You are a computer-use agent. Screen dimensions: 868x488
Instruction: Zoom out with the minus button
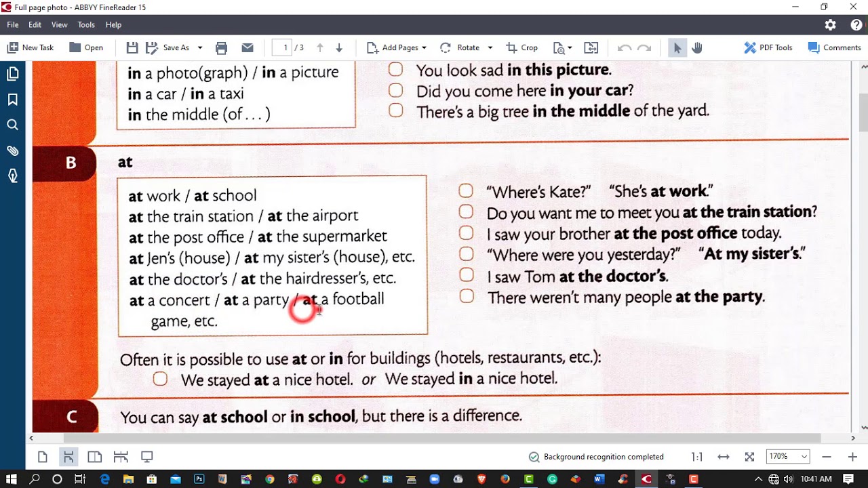point(827,457)
